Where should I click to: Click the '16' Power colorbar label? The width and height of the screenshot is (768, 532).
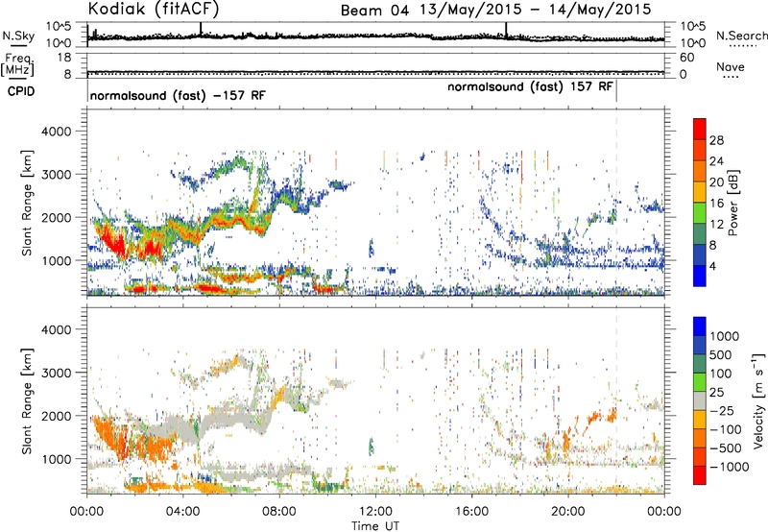coord(716,204)
